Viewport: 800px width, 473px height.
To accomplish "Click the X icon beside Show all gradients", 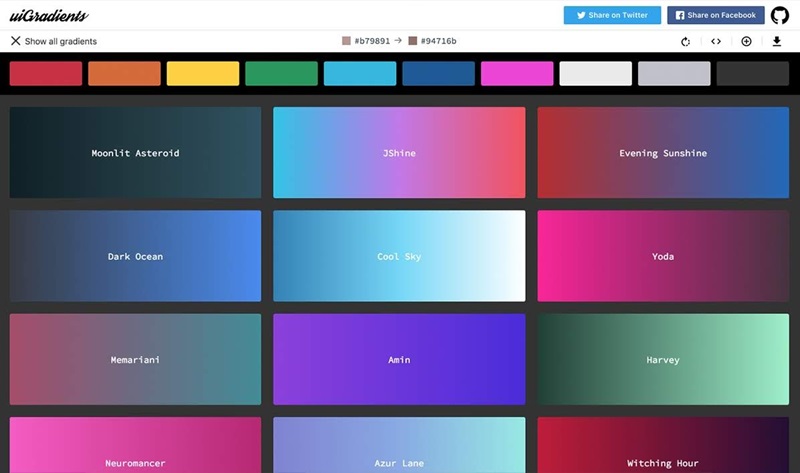I will (x=15, y=41).
